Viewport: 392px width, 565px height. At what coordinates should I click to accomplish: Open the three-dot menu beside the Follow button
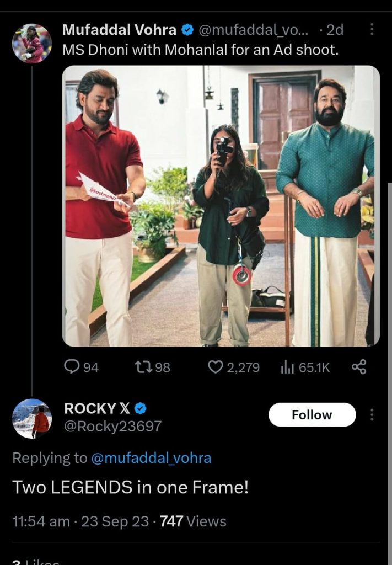click(372, 414)
